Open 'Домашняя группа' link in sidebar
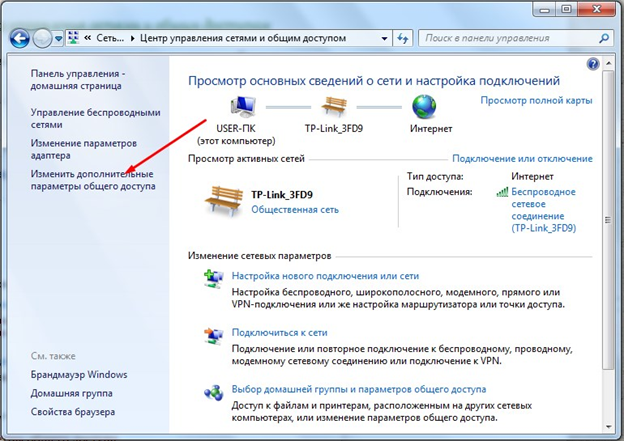 point(72,393)
